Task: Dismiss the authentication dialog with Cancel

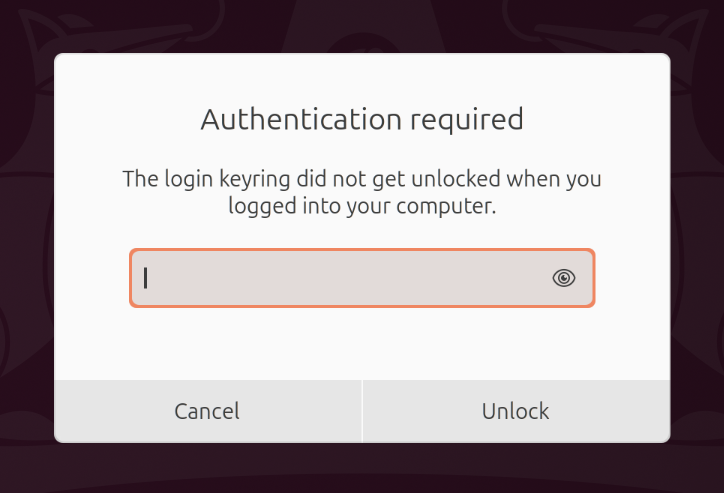Action: click(x=207, y=411)
